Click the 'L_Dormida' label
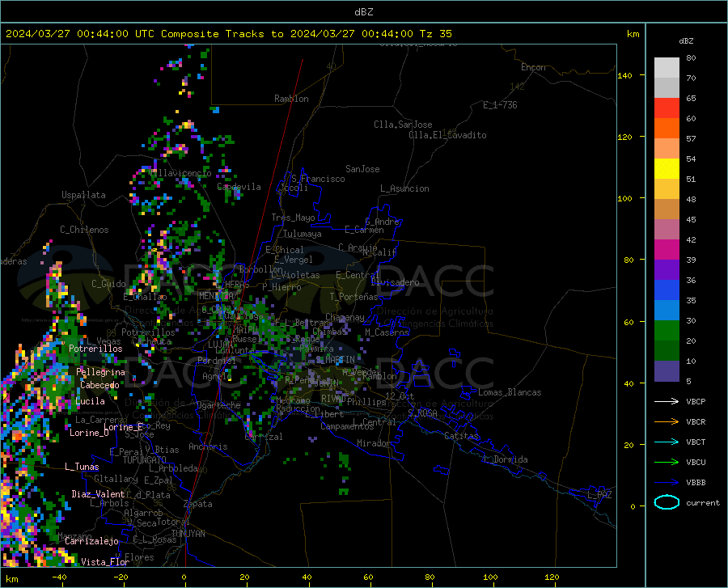The height and width of the screenshot is (588, 728). (506, 459)
